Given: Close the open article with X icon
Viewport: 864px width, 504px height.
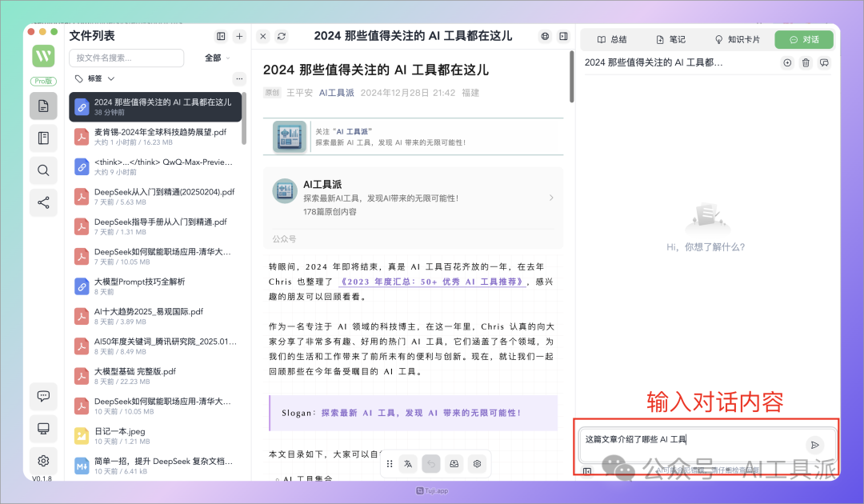Looking at the screenshot, I should pyautogui.click(x=263, y=36).
